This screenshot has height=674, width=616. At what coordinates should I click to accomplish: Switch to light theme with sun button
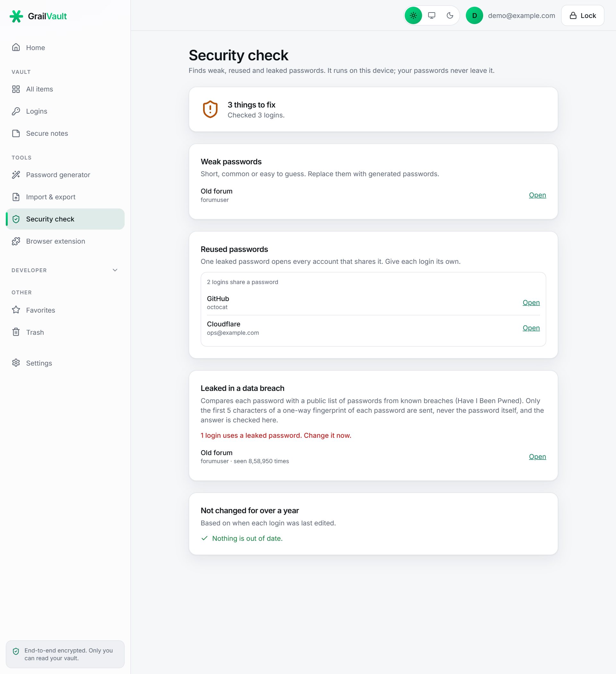pos(414,15)
